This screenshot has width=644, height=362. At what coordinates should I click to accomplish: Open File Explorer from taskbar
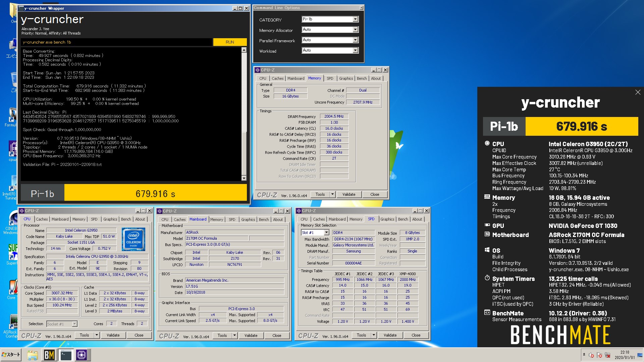(x=33, y=355)
